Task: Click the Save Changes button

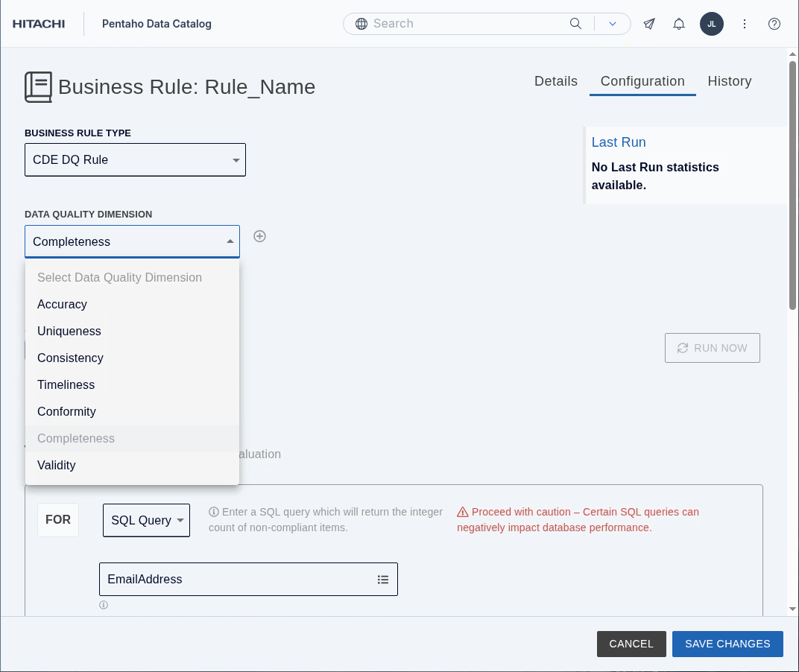Action: (727, 644)
